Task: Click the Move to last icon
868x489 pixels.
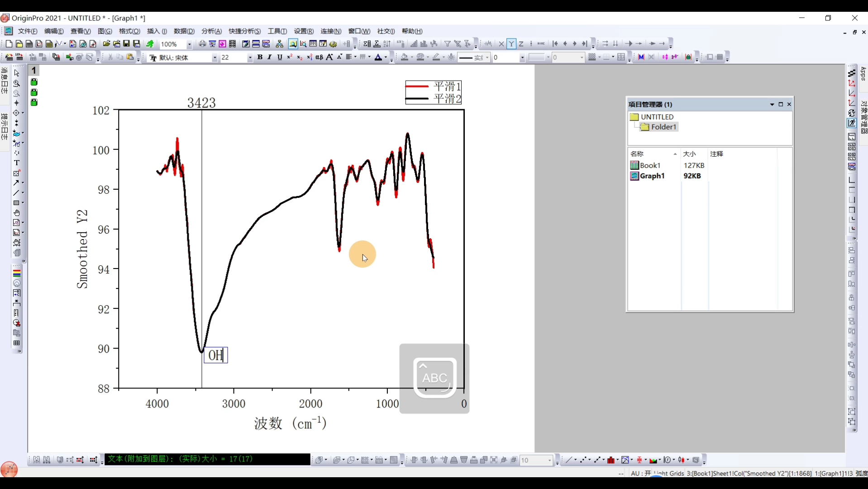Action: tap(584, 44)
